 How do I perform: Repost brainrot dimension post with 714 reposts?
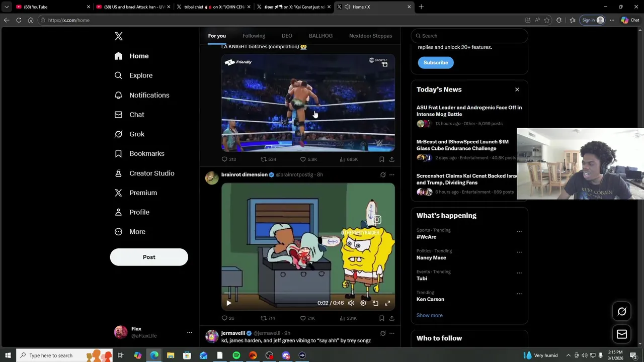click(x=268, y=318)
